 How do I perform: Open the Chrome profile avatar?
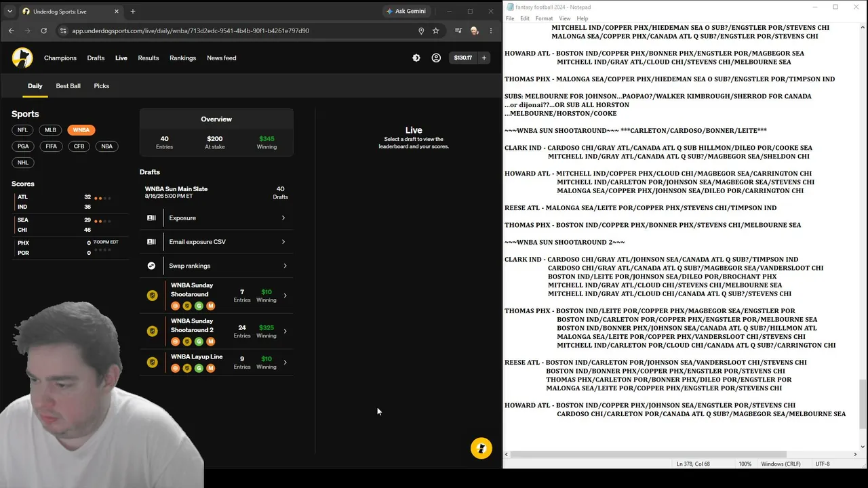(x=475, y=30)
